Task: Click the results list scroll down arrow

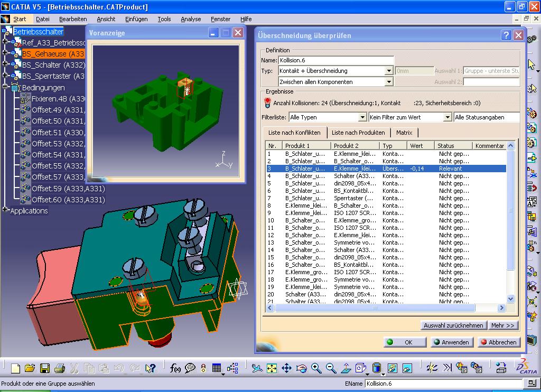Action: tap(511, 299)
